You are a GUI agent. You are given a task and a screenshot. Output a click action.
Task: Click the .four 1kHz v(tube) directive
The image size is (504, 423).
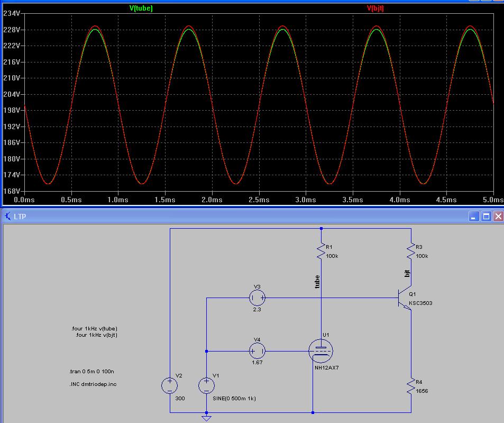coord(95,328)
